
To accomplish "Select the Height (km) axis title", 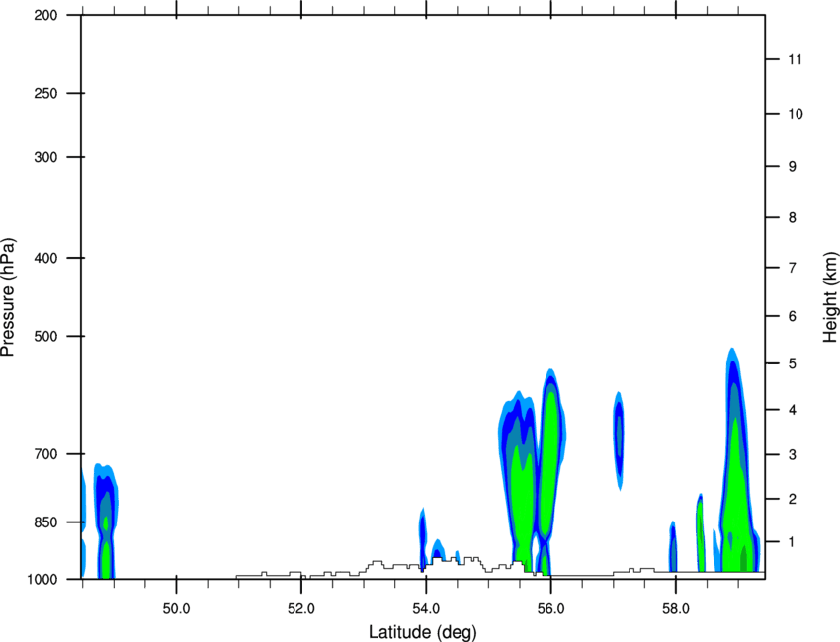I will pos(830,297).
